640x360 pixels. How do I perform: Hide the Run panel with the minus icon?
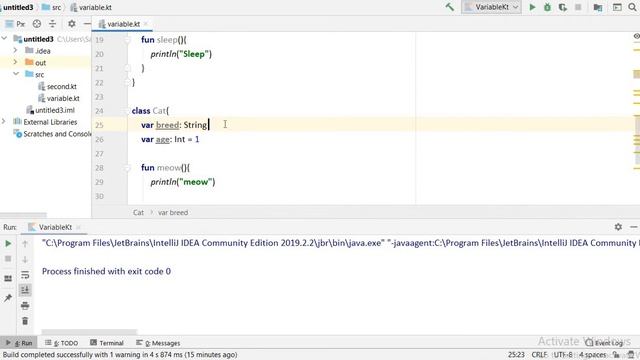click(633, 227)
